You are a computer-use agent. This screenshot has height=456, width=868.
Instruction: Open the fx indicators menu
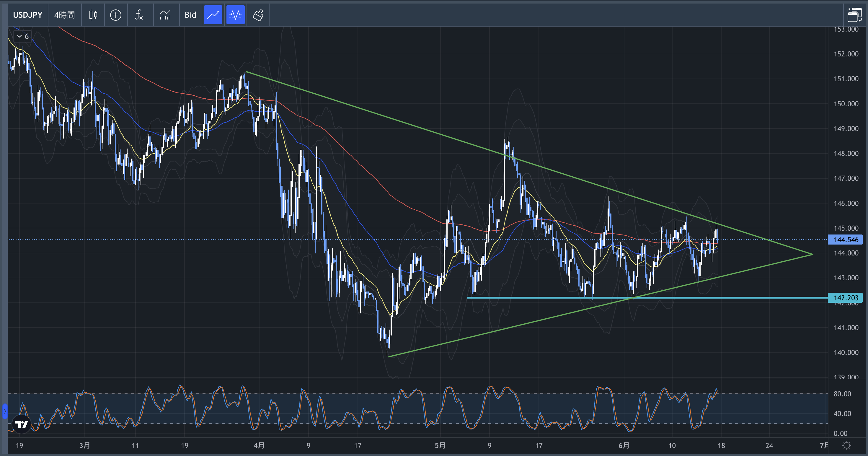pyautogui.click(x=139, y=15)
